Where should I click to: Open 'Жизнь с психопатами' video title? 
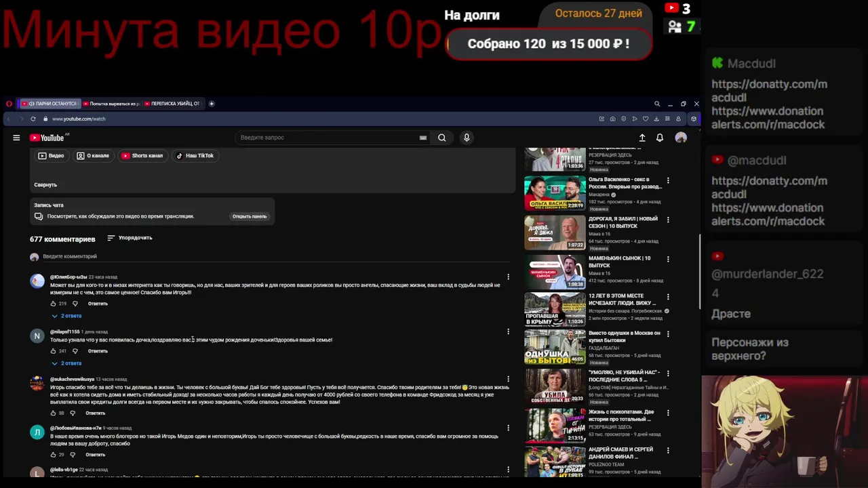pos(621,415)
